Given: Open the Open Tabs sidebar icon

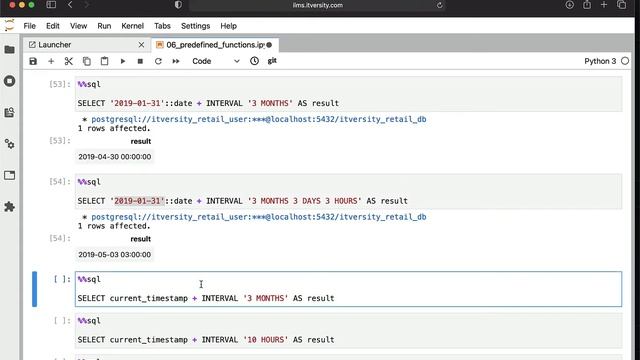Looking at the screenshot, I should click(9, 175).
